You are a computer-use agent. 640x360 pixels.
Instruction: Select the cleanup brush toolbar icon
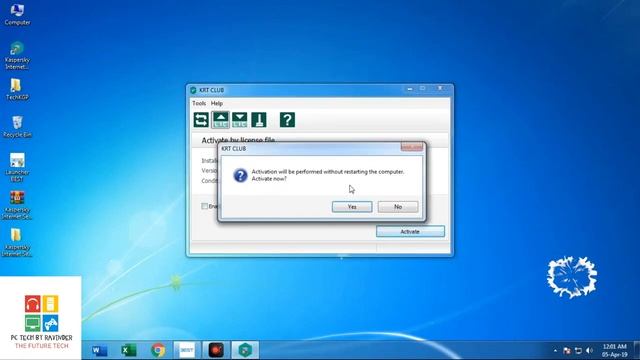[259, 120]
